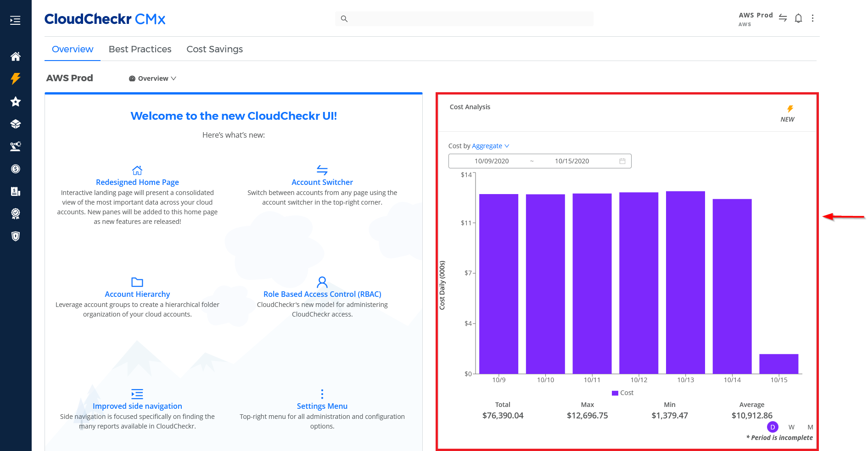868x451 pixels.
Task: Click the 10/10 cost bar
Action: [545, 284]
